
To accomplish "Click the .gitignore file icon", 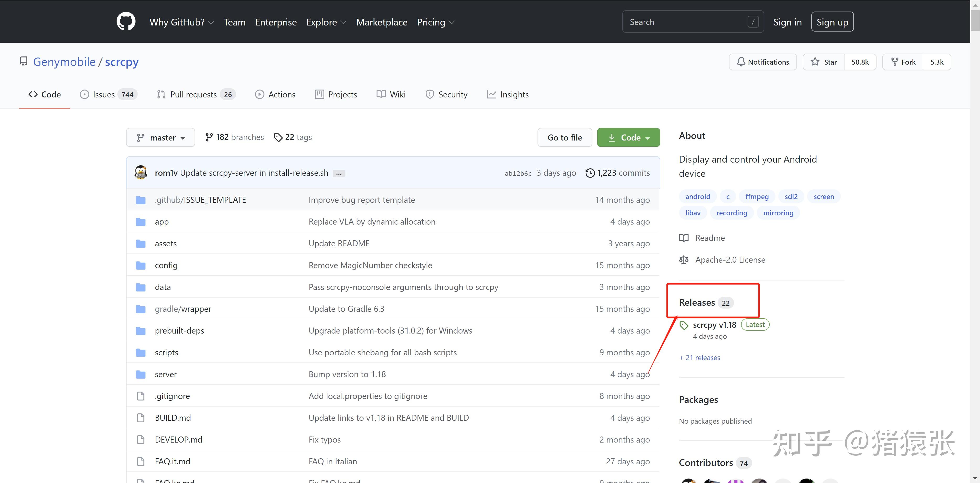I will coord(141,396).
